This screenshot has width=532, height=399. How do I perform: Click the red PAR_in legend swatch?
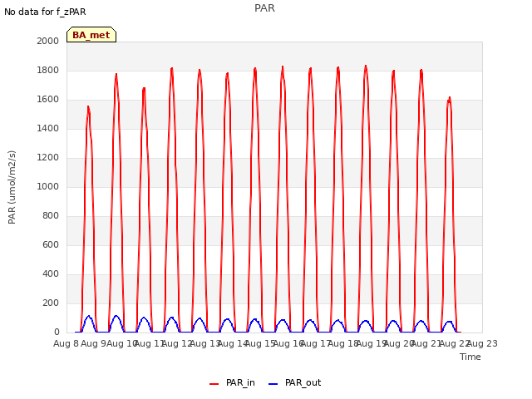point(214,384)
